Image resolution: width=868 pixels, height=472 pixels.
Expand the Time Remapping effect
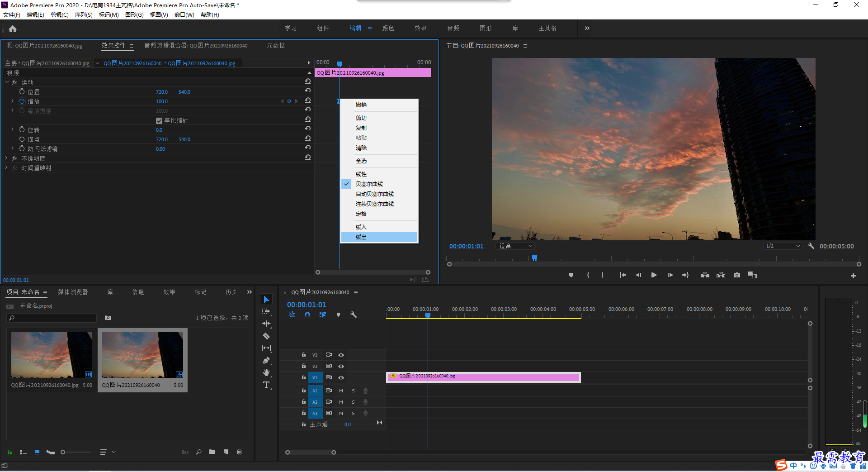(6, 168)
